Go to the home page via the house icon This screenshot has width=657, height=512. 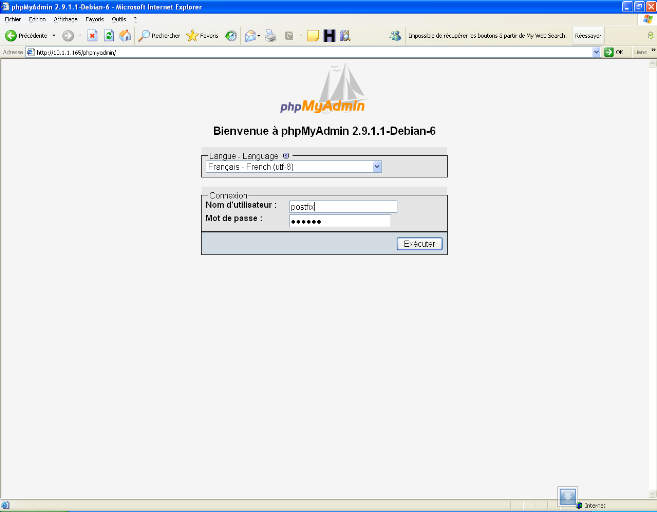(x=125, y=36)
